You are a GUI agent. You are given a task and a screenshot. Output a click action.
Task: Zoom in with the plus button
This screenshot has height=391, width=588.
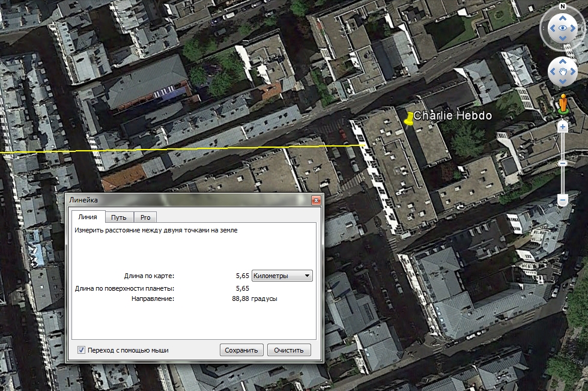click(563, 127)
